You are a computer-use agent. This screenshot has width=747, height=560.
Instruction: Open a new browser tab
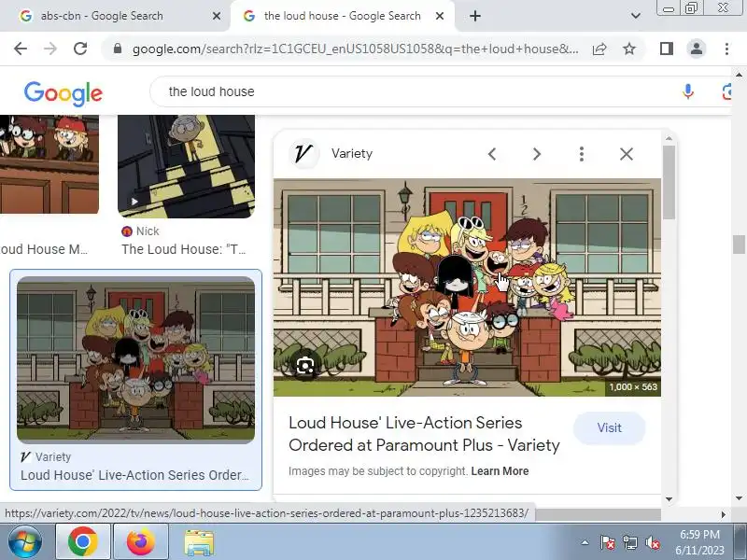pos(475,16)
